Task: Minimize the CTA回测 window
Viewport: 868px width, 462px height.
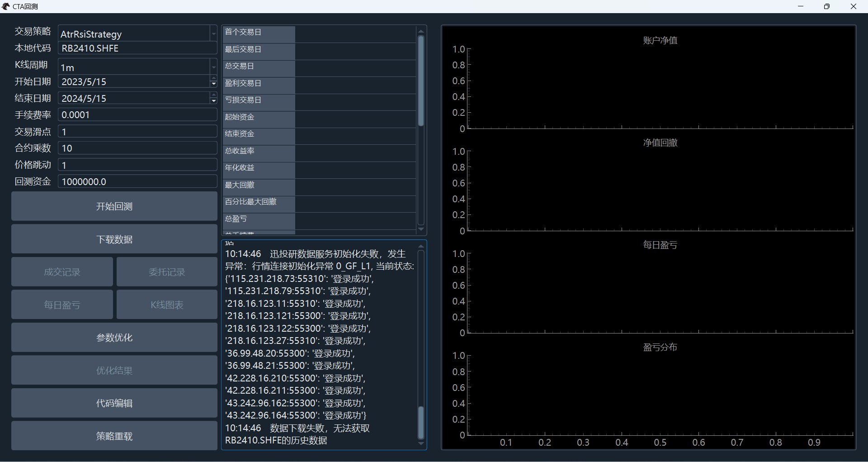Action: (801, 6)
